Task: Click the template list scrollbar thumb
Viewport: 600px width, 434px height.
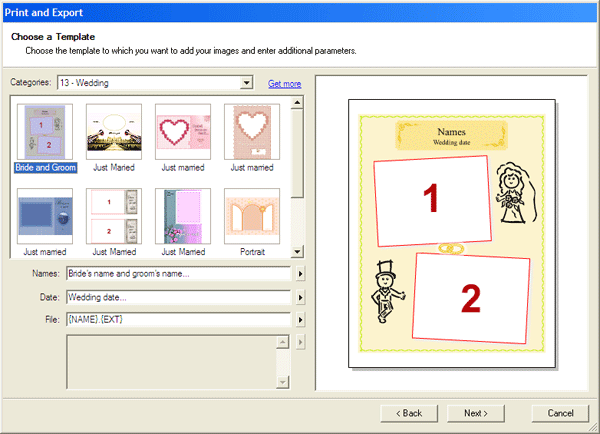Action: pos(297,153)
